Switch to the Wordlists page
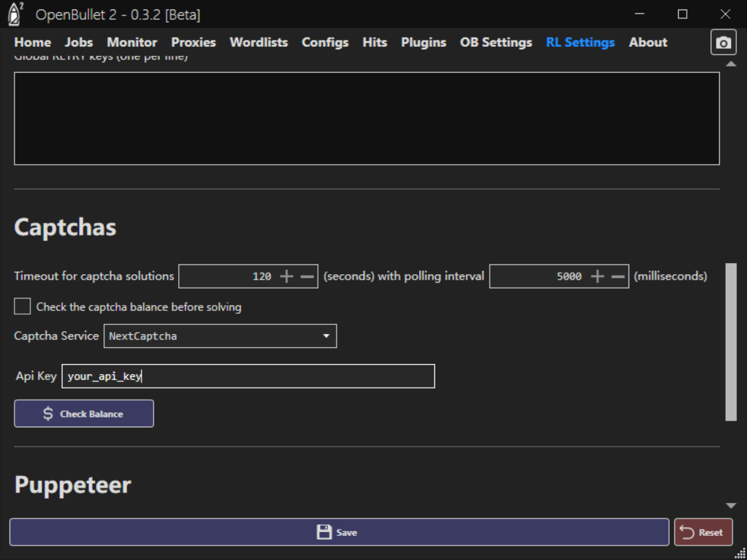The height and width of the screenshot is (560, 747). (x=258, y=43)
